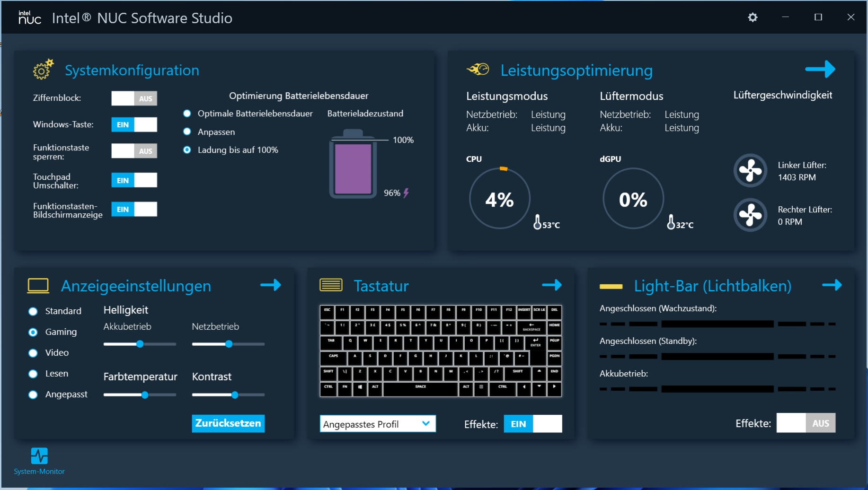Open the settings gear in title bar

[753, 17]
